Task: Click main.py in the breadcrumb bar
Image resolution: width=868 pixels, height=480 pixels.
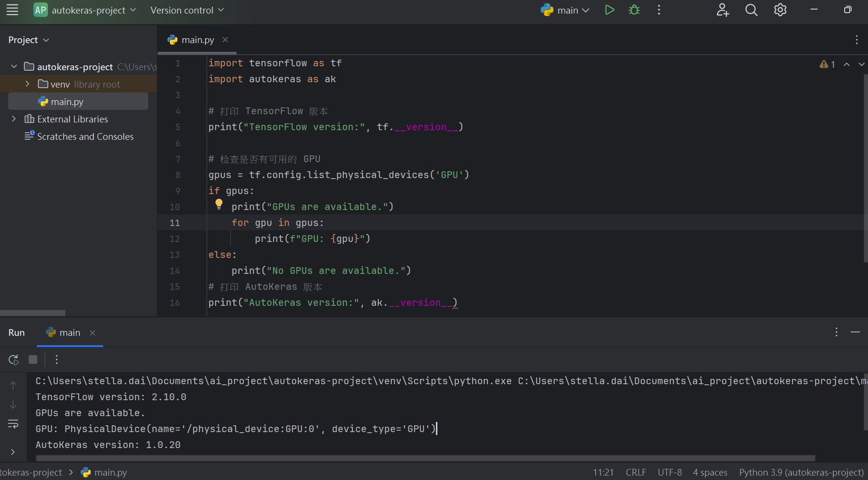Action: point(104,472)
